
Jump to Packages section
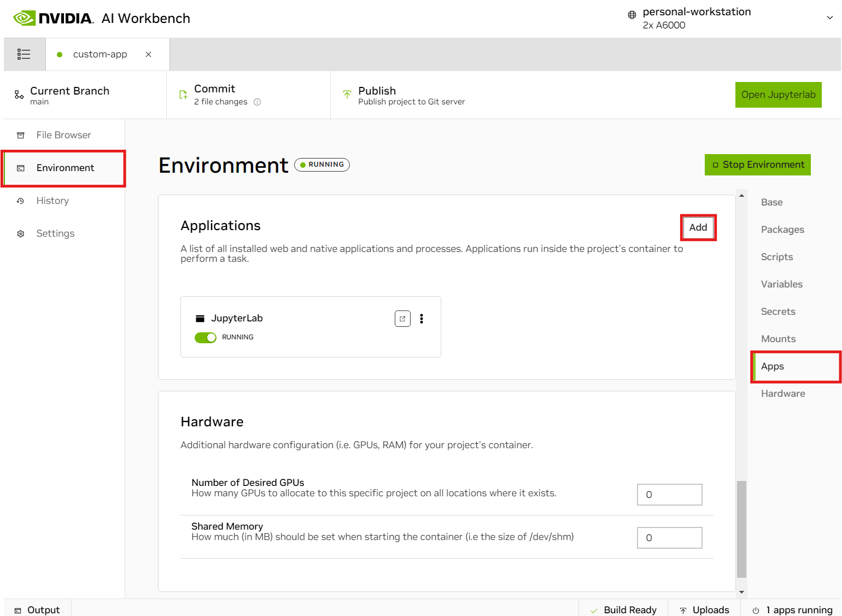pos(782,230)
